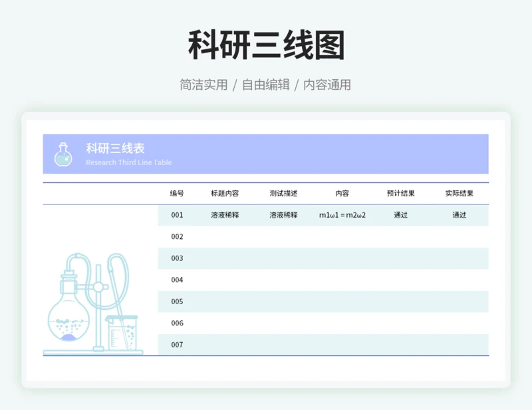Click the cell numbered 002

(177, 237)
